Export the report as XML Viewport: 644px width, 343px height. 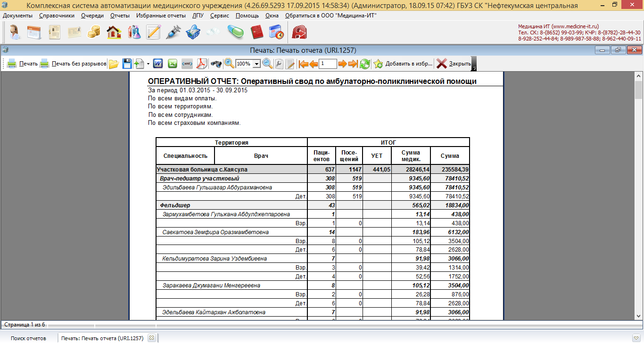[188, 64]
